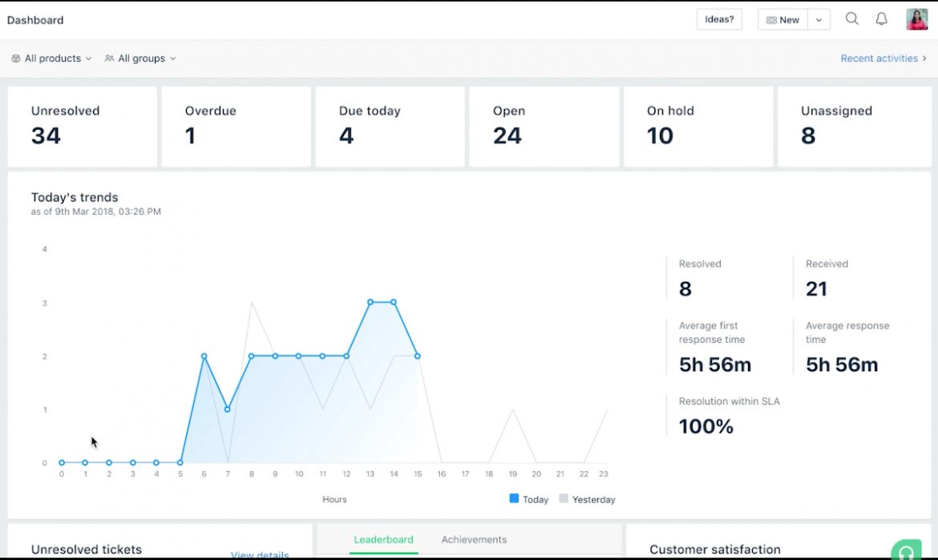Click the groups filter icon before All groups
The height and width of the screenshot is (560, 938).
[109, 58]
